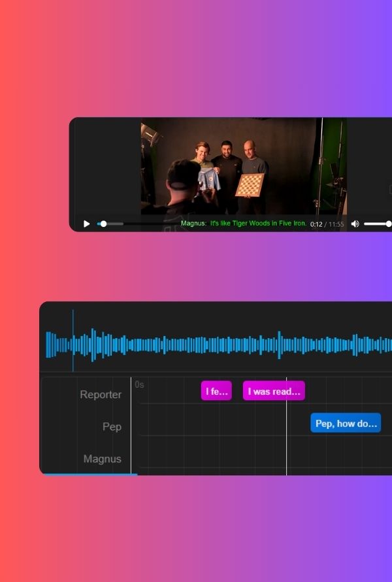The width and height of the screenshot is (392, 582).
Task: Select the Magnus track label
Action: coord(103,459)
